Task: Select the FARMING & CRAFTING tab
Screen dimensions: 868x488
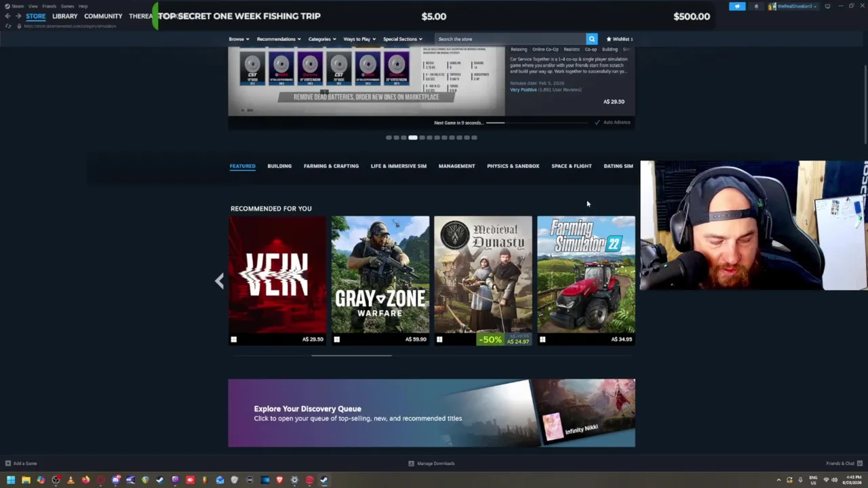Action: 331,166
